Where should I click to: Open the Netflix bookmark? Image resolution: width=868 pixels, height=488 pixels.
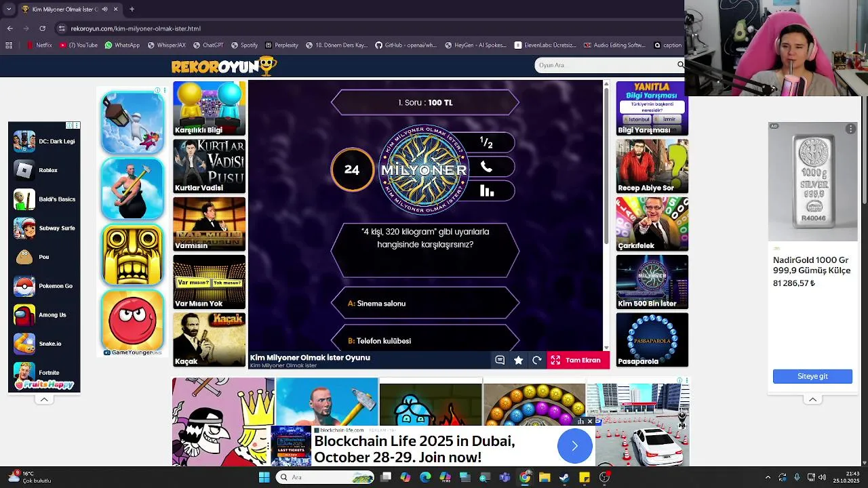pos(39,45)
